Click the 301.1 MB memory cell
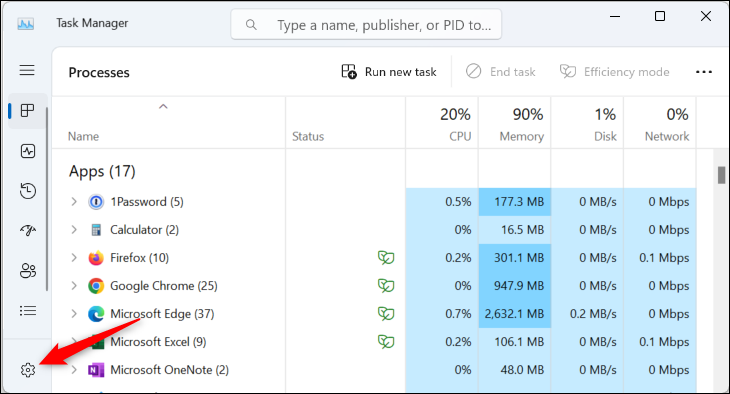The width and height of the screenshot is (730, 394). 514,258
